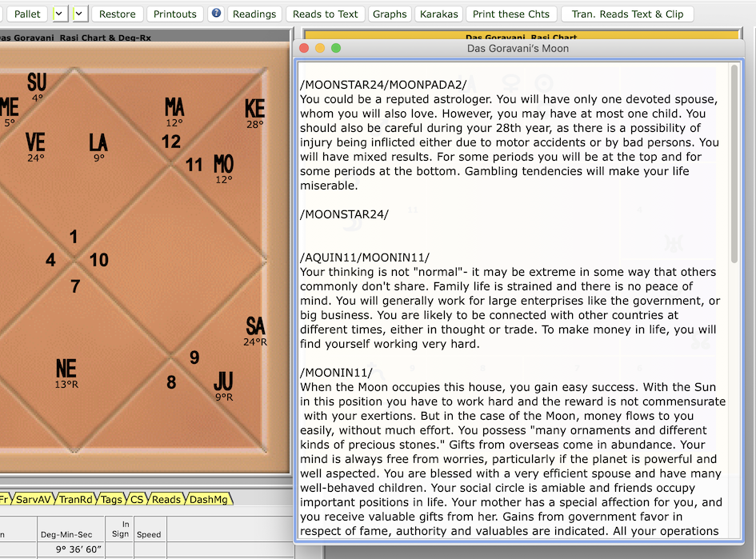Select Neptune (NE) in the Rasi chart
Image resolution: width=756 pixels, height=559 pixels.
pos(66,369)
